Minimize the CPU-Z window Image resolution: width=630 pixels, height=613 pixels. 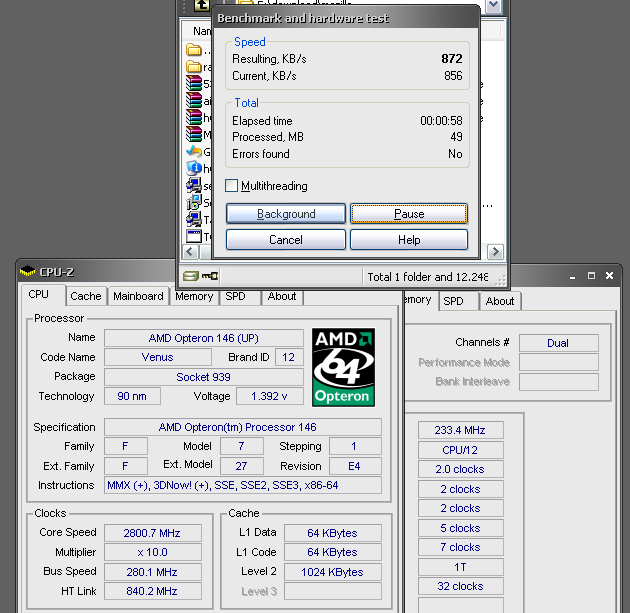tap(572, 276)
